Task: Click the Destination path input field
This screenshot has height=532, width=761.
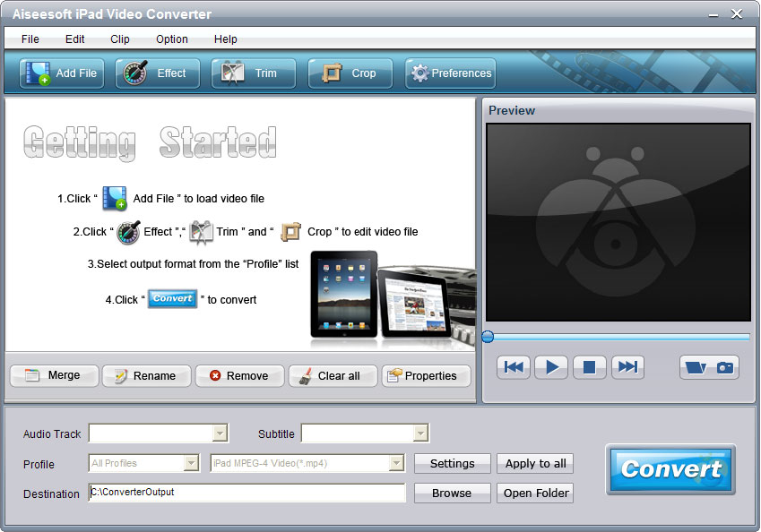Action: point(246,493)
